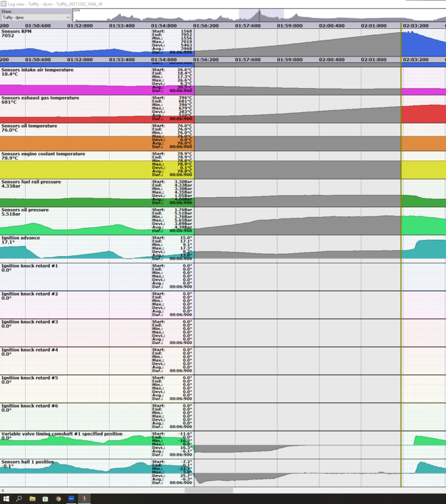This screenshot has width=446, height=504.
Task: Click the 02:03:200 mark on the top time ruler
Action: (416, 26)
